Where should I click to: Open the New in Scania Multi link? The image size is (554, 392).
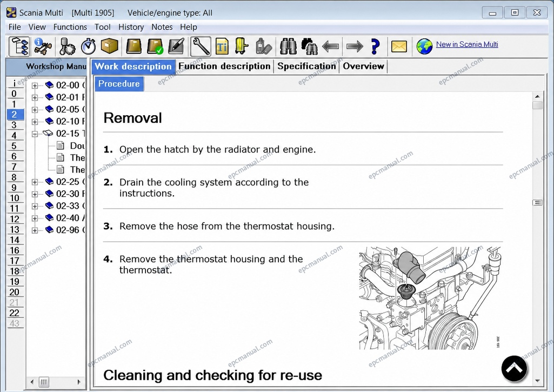click(467, 44)
